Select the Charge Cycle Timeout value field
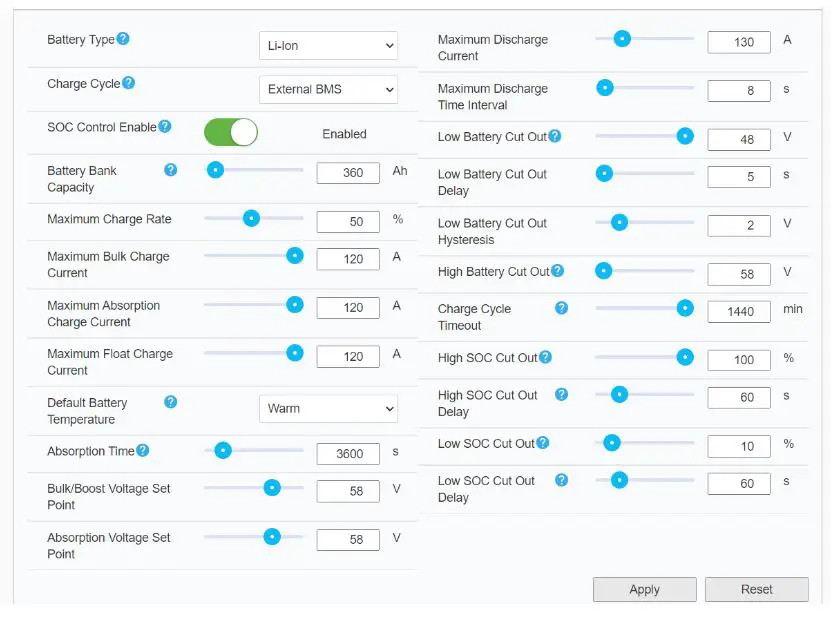The width and height of the screenshot is (831, 632). pos(739,312)
